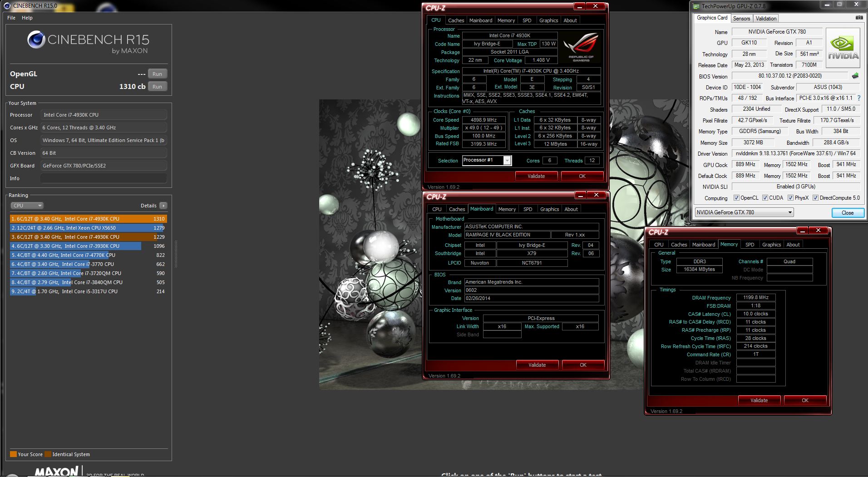868x477 pixels.
Task: Open ranking Details arrow button
Action: coord(163,206)
